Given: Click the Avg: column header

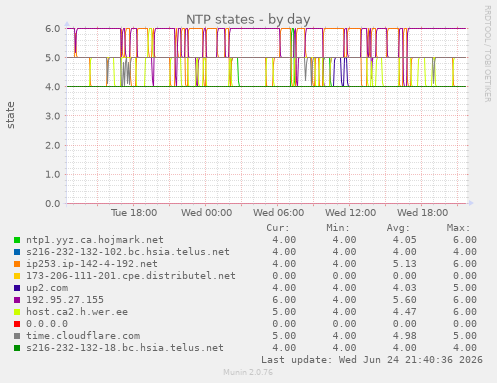Looking at the screenshot, I should pos(398,228).
